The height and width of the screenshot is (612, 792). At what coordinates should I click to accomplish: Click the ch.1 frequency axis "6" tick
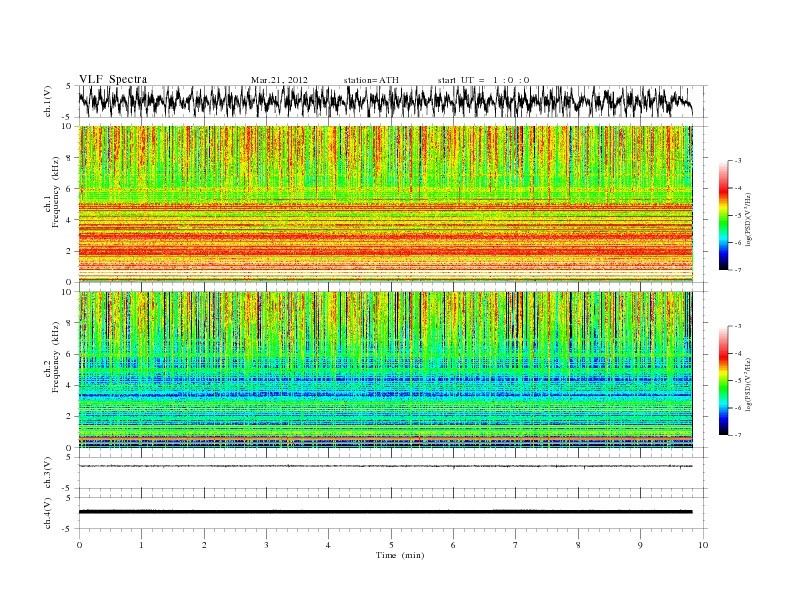(x=69, y=189)
